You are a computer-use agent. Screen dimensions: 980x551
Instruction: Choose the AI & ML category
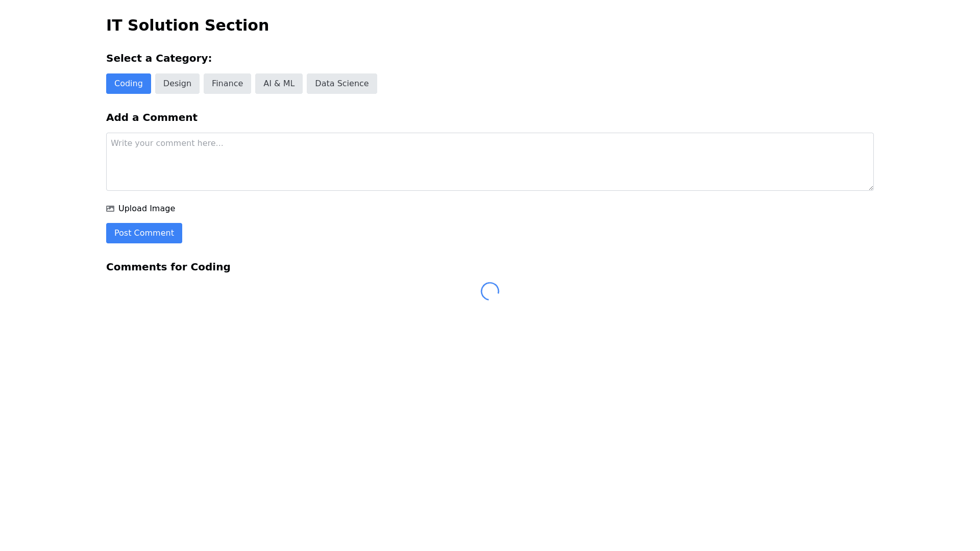coord(279,84)
